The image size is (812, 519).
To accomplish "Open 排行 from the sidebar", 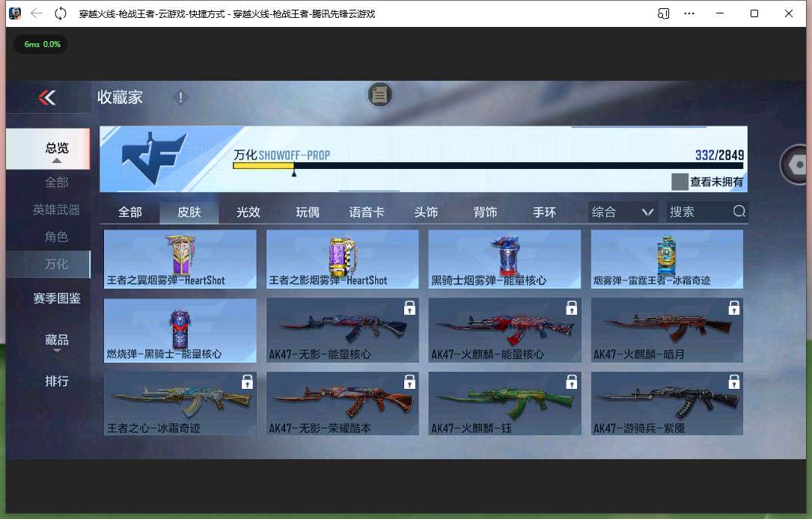I will [x=56, y=381].
